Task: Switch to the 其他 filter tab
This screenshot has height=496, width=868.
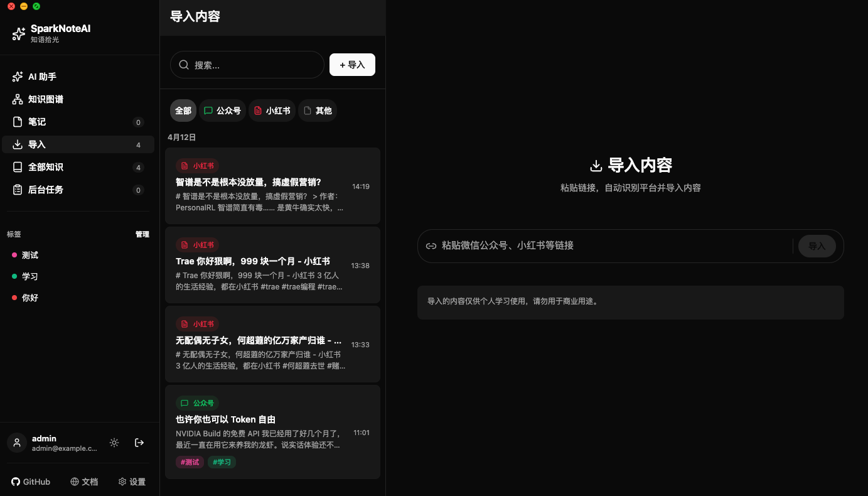Action: [x=318, y=110]
